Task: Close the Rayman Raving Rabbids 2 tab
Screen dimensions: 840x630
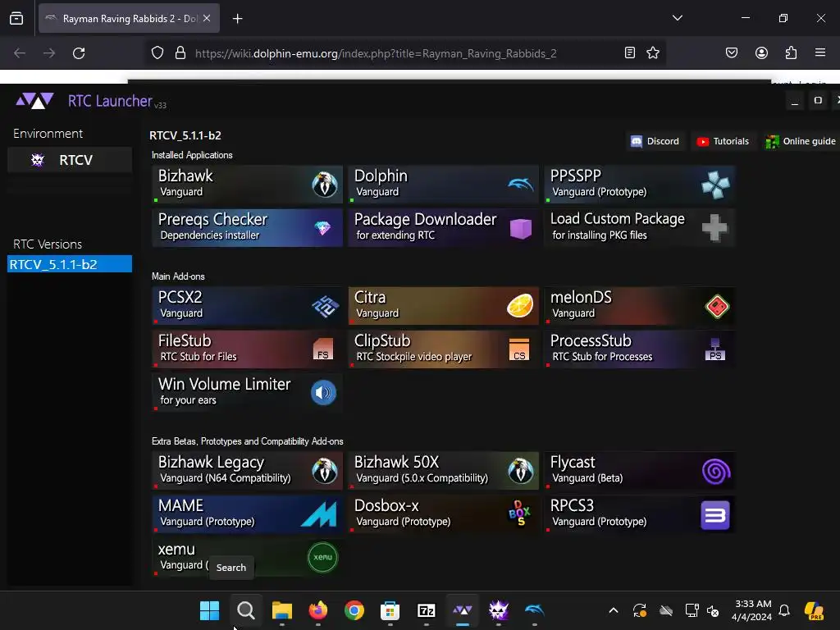Action: point(207,18)
